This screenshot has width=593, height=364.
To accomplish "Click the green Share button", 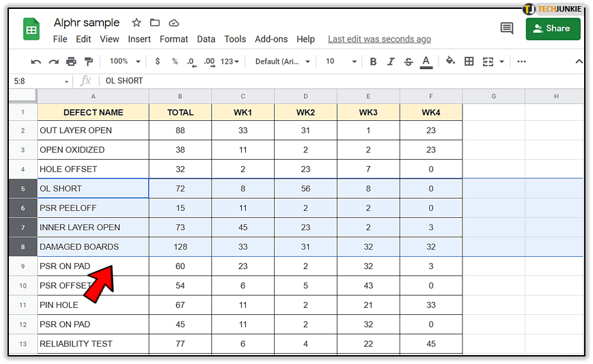I will (x=553, y=29).
